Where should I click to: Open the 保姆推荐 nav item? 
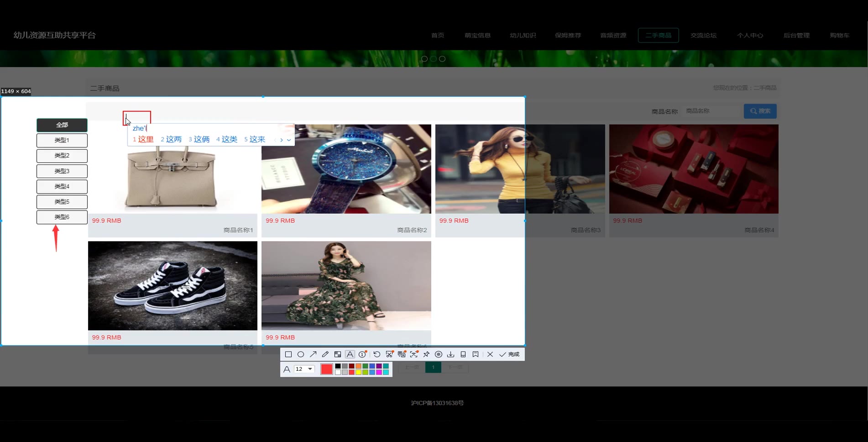tap(568, 35)
